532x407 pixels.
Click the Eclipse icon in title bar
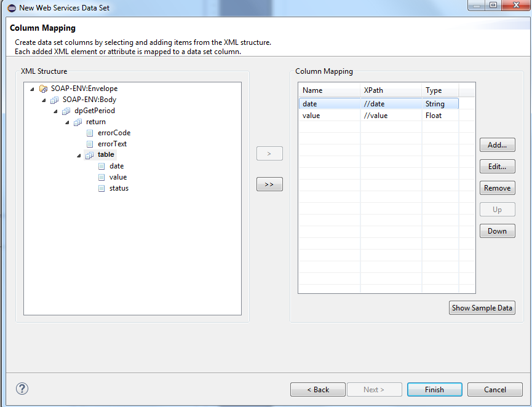click(x=12, y=8)
